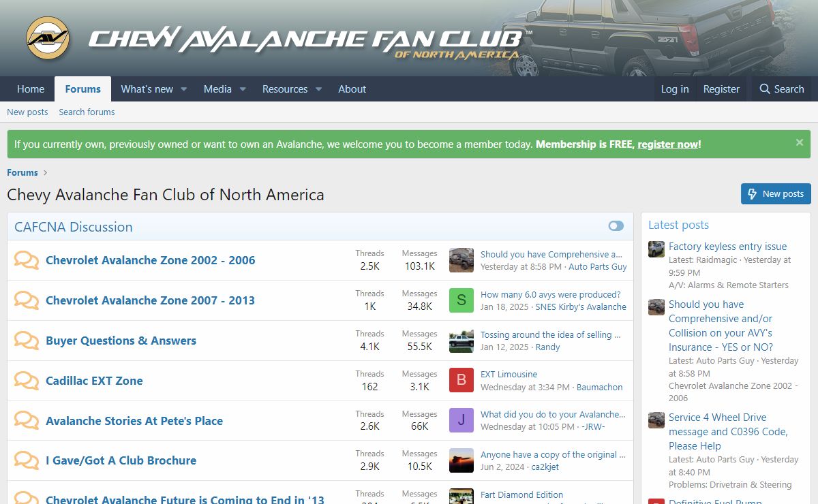Click the I Gave/Got A Club Brochure bubble icon
The width and height of the screenshot is (818, 504).
[x=27, y=460]
